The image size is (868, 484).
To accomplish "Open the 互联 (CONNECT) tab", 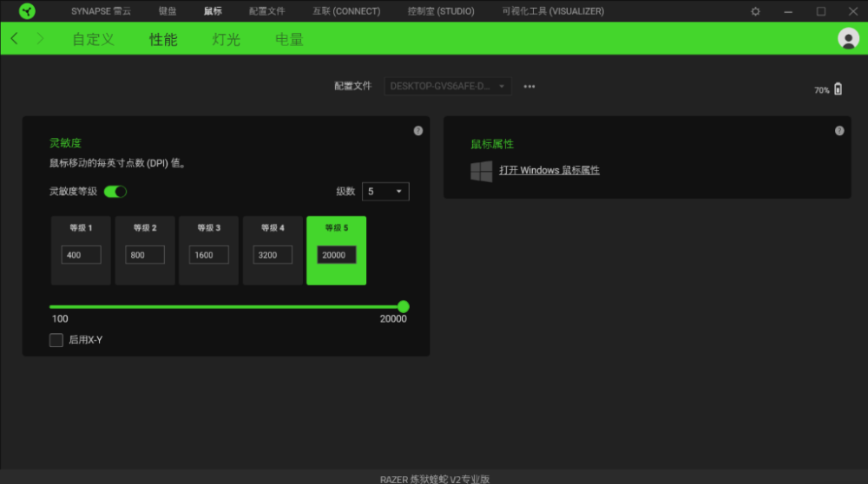I will tap(346, 11).
